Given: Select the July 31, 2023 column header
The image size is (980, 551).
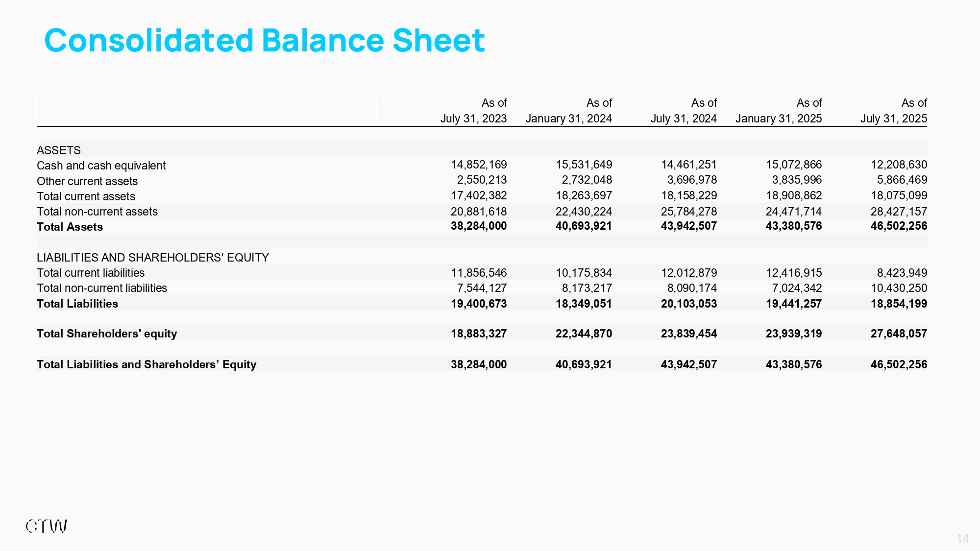Looking at the screenshot, I should click(x=473, y=119).
